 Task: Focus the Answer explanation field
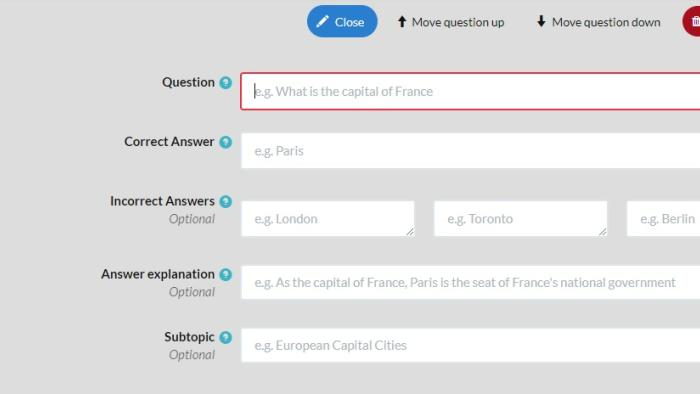coord(471,282)
